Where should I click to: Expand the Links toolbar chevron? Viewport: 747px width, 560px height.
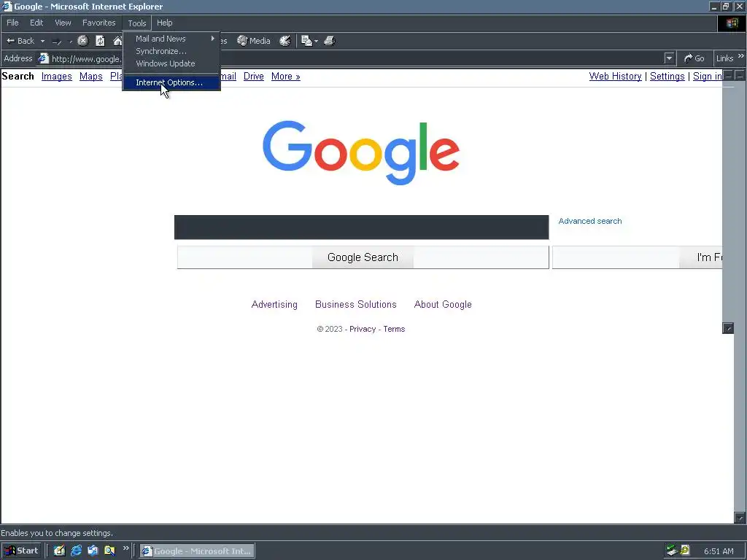point(741,55)
